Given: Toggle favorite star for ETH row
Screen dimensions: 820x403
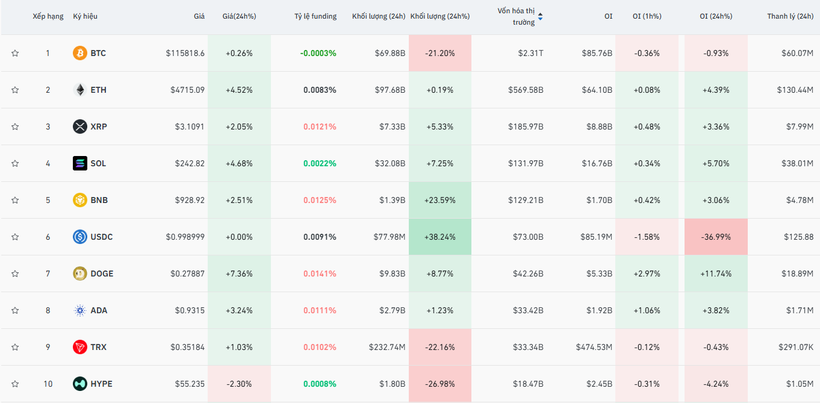Looking at the screenshot, I should click(x=15, y=90).
